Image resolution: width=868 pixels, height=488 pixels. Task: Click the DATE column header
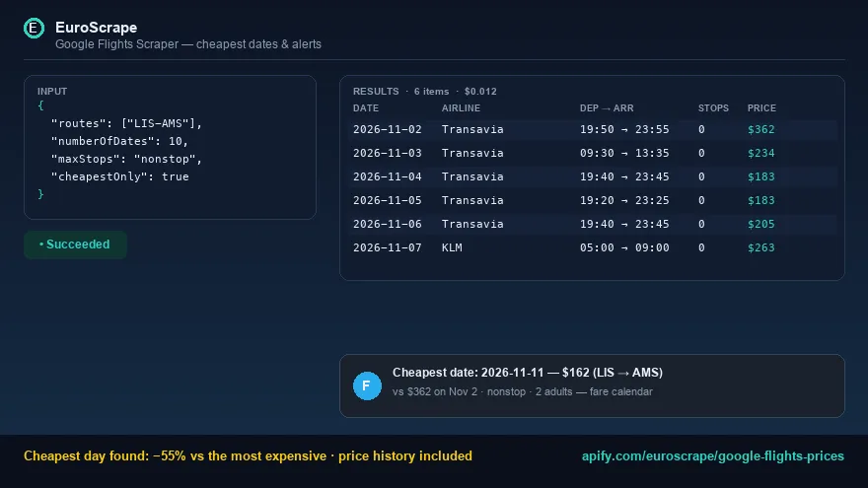366,108
